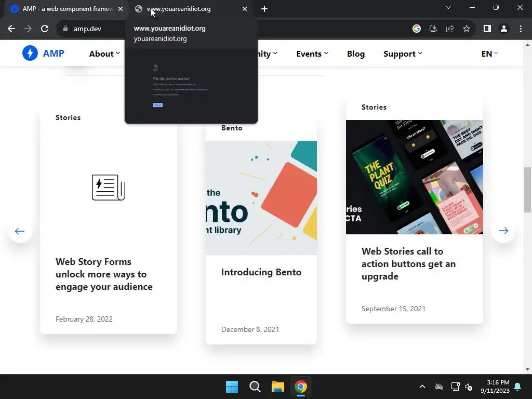Reload the amp.dev page

(x=45, y=29)
